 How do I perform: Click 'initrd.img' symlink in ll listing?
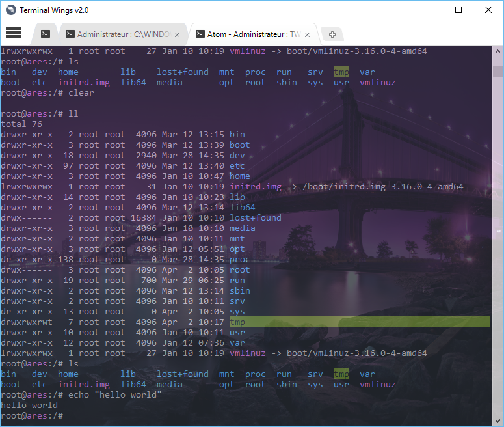(256, 187)
